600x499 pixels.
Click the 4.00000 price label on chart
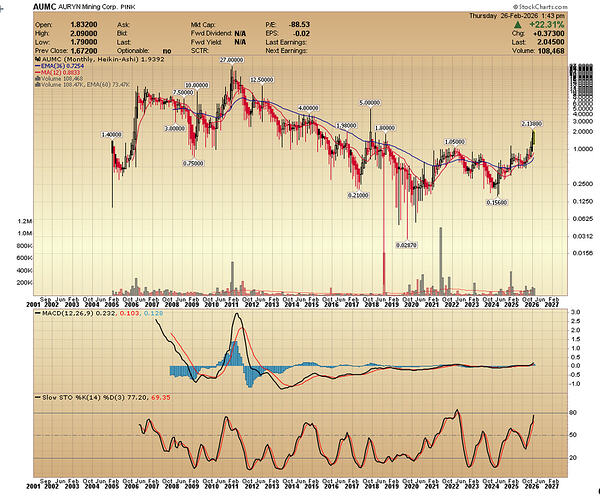click(308, 108)
